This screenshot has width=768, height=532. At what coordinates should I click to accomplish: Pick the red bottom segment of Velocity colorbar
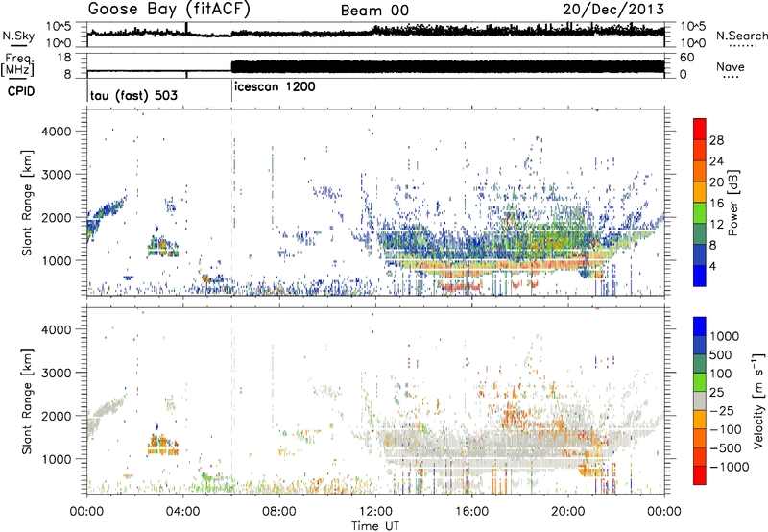(700, 475)
